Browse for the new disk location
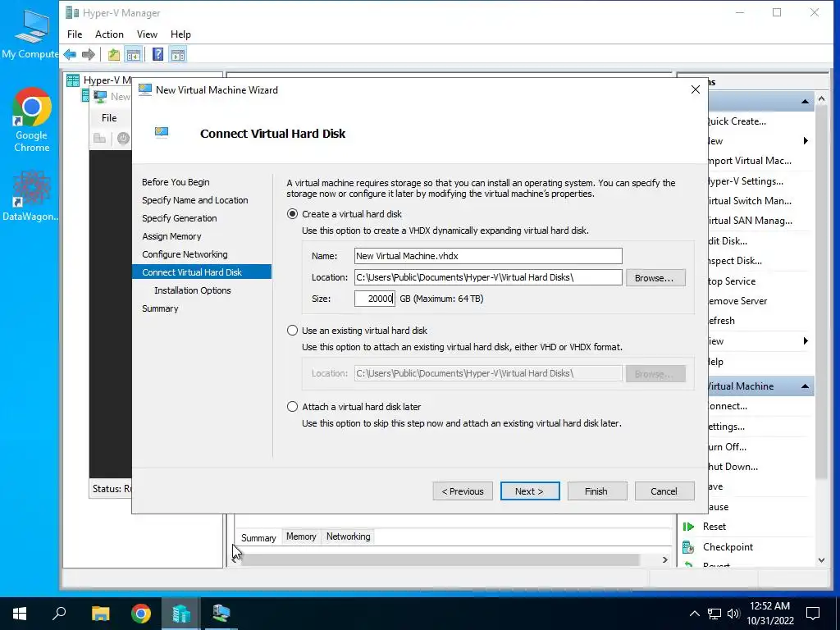Image resolution: width=840 pixels, height=630 pixels. [655, 278]
